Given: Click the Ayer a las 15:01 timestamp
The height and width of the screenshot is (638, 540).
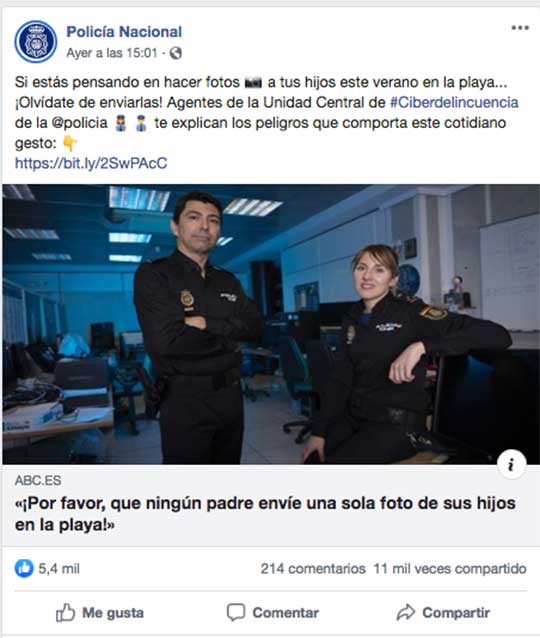Looking at the screenshot, I should 112,53.
